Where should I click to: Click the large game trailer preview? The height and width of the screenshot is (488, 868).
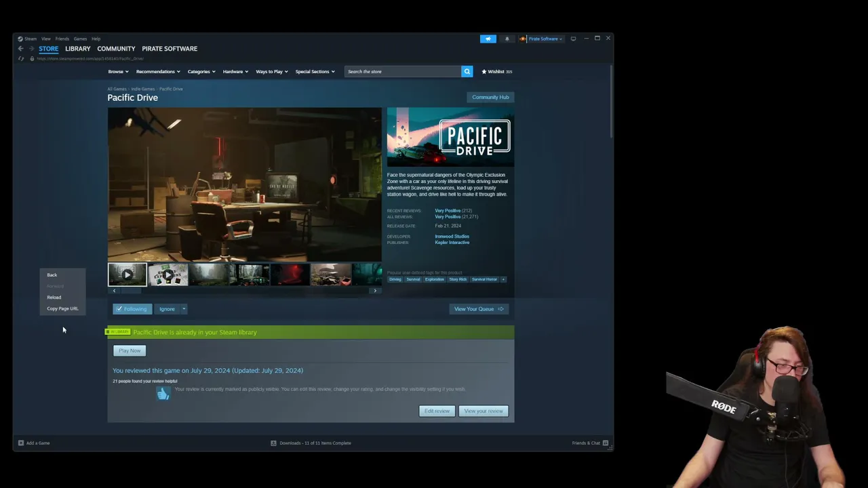coord(244,184)
